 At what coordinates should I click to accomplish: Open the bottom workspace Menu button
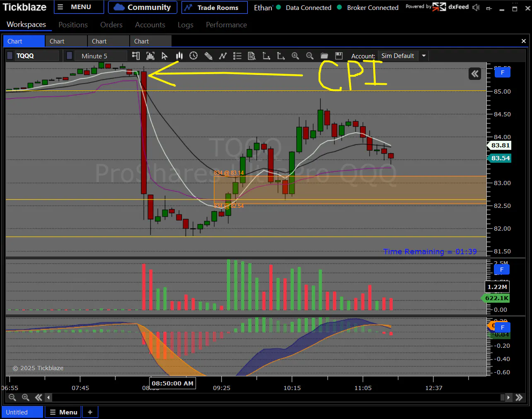(x=63, y=412)
